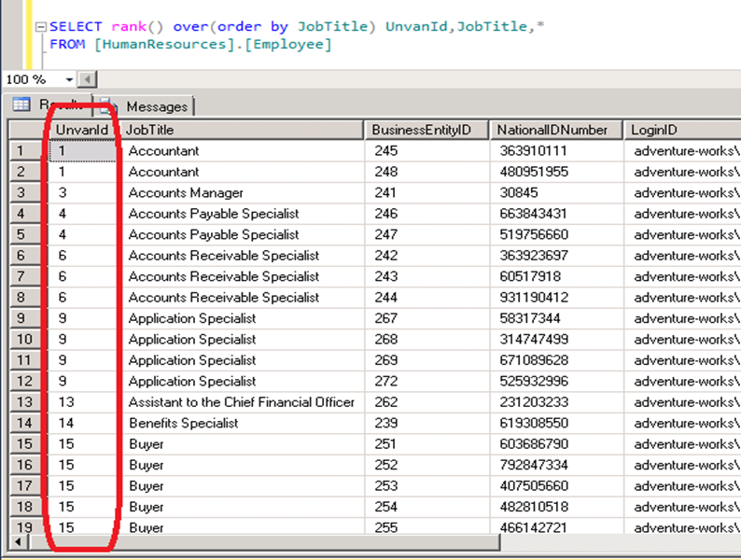
Task: Select row header 1 in results grid
Action: tap(24, 151)
